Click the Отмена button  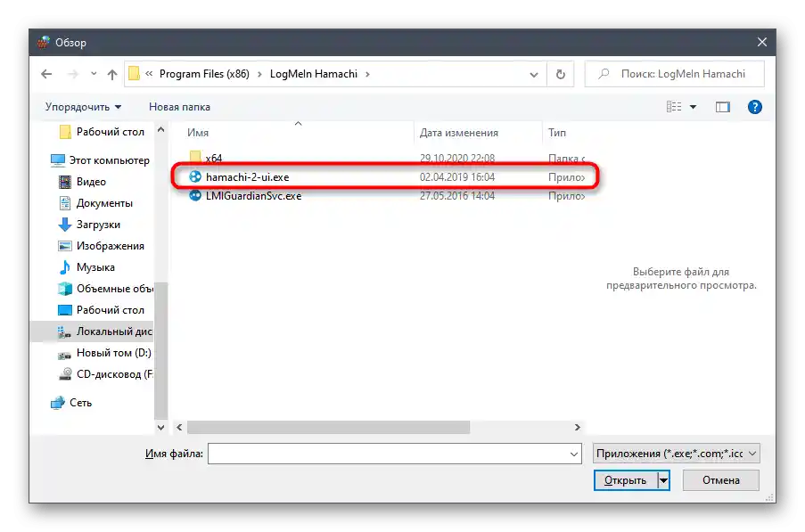(721, 480)
